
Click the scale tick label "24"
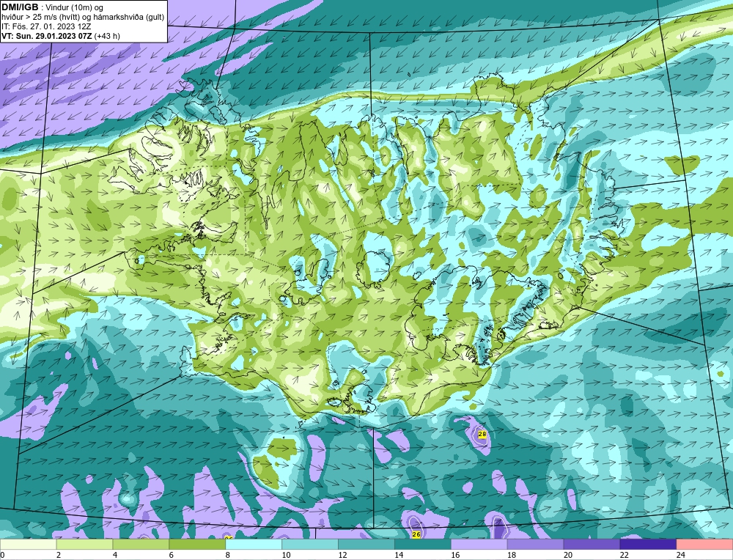pos(681,555)
